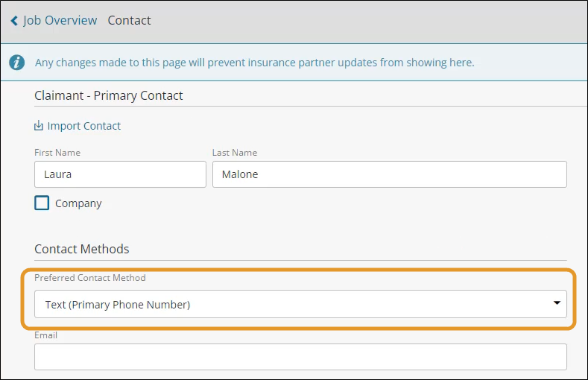588x380 pixels.
Task: Click the Claimant - Primary Contact heading
Action: click(x=108, y=95)
